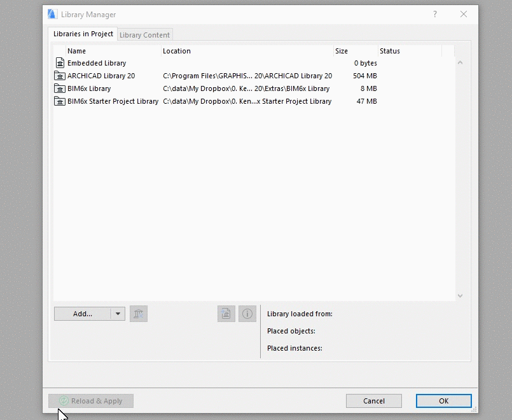Click the ARCHICAD Library 20 folder icon
The image size is (512, 420).
click(x=60, y=76)
